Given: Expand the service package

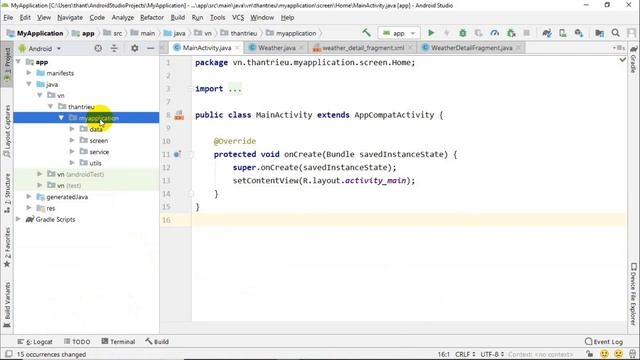Looking at the screenshot, I should (x=72, y=151).
